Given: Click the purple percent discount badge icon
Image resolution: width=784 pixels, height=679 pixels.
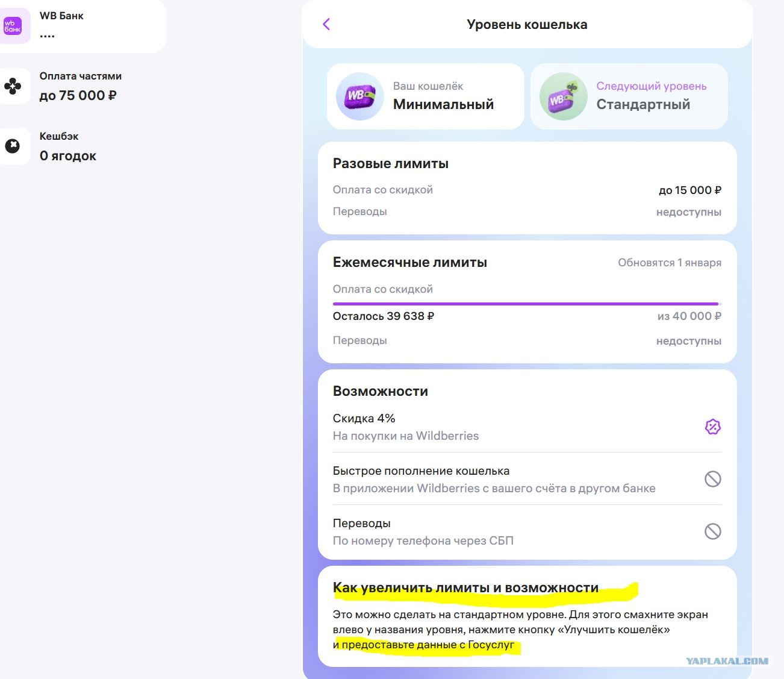Looking at the screenshot, I should pyautogui.click(x=713, y=427).
